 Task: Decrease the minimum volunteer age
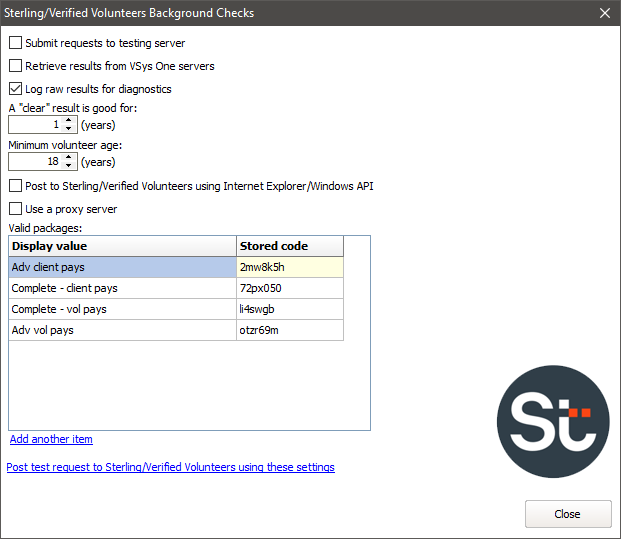pos(69,166)
